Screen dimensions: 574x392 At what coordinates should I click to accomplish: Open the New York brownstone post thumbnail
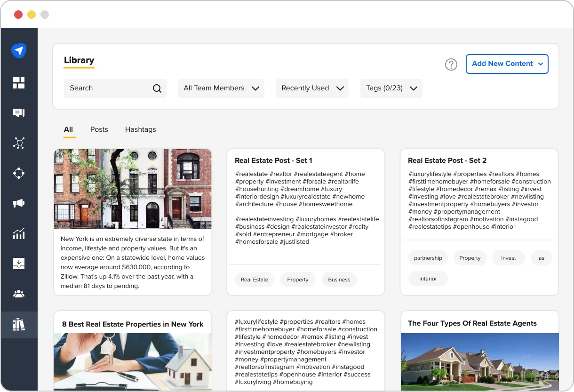point(133,189)
